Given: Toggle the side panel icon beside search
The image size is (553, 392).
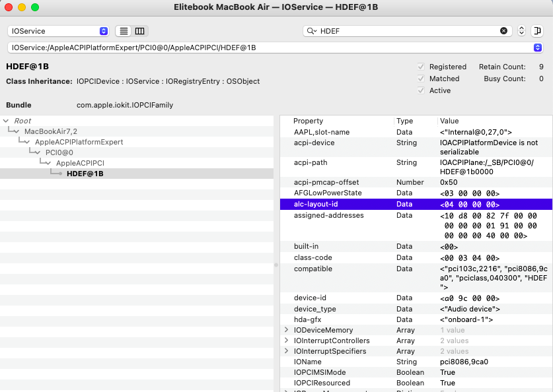Looking at the screenshot, I should click(537, 31).
